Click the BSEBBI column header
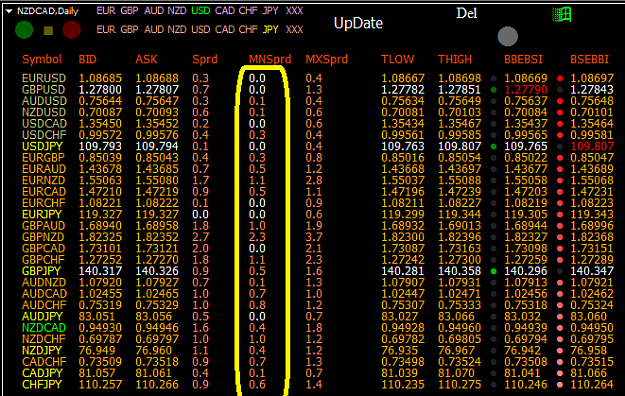Image resolution: width=625 pixels, height=396 pixels. point(590,59)
